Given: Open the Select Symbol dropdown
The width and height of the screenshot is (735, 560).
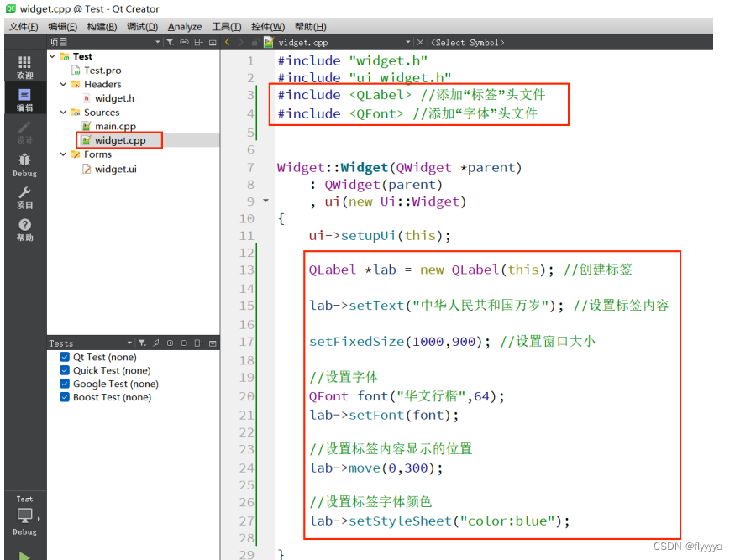Looking at the screenshot, I should click(469, 42).
